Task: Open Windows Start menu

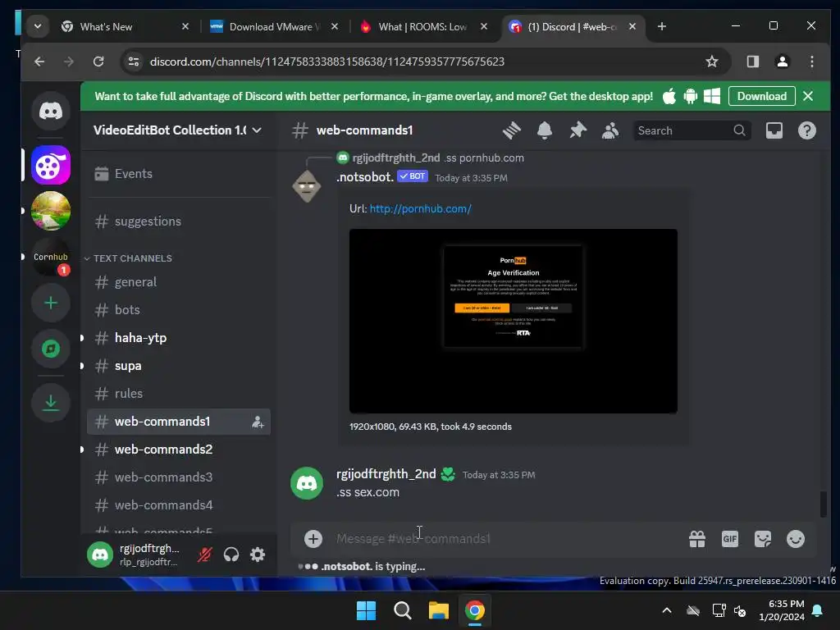Action: [367, 610]
